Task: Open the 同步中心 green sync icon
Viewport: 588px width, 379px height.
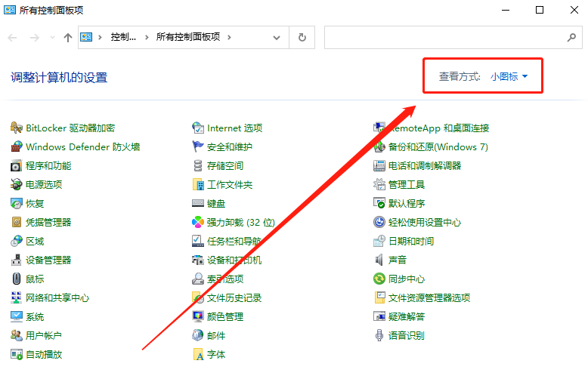Action: (379, 279)
